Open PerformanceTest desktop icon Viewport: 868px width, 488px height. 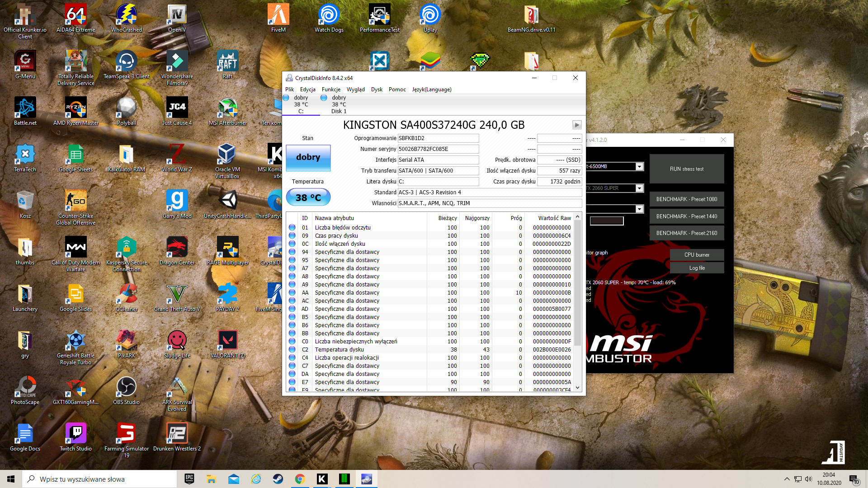379,18
